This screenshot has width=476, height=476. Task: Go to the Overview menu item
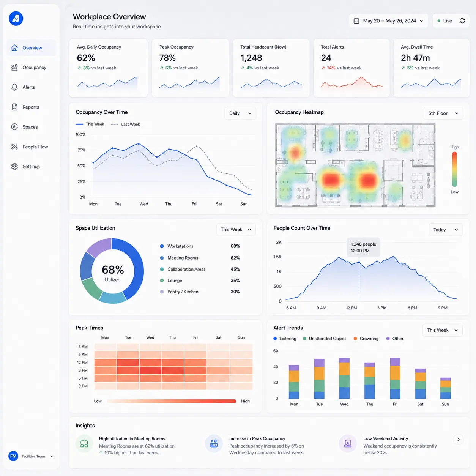tap(31, 48)
